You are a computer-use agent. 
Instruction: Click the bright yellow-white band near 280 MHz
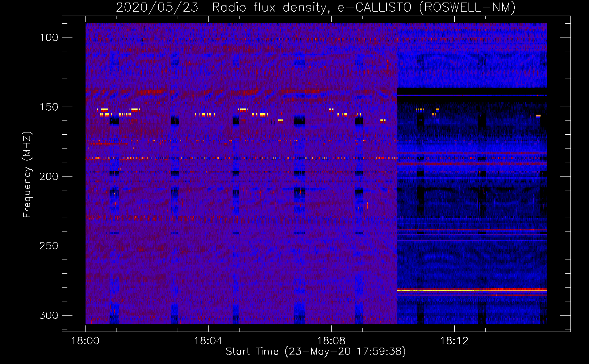[472, 290]
